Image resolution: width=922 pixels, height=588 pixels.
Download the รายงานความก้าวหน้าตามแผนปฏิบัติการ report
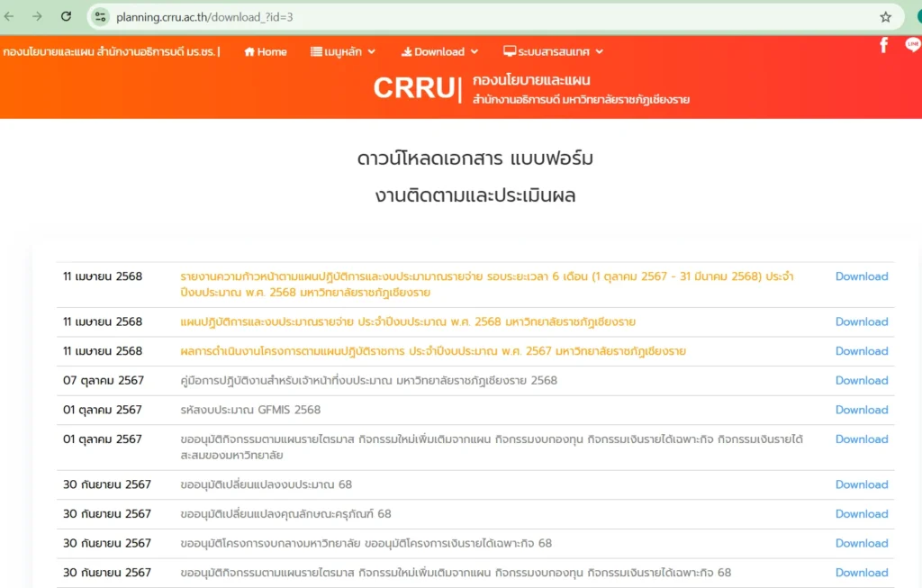point(862,276)
